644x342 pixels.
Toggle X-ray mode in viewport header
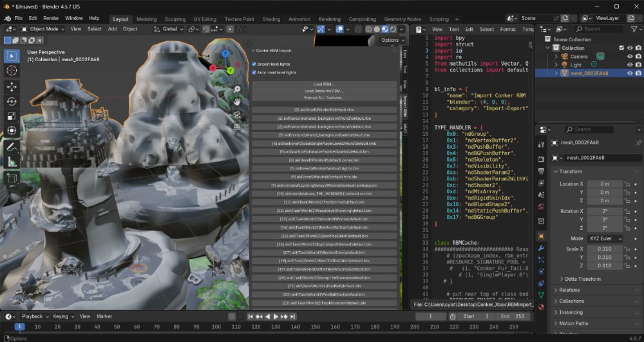click(x=359, y=29)
